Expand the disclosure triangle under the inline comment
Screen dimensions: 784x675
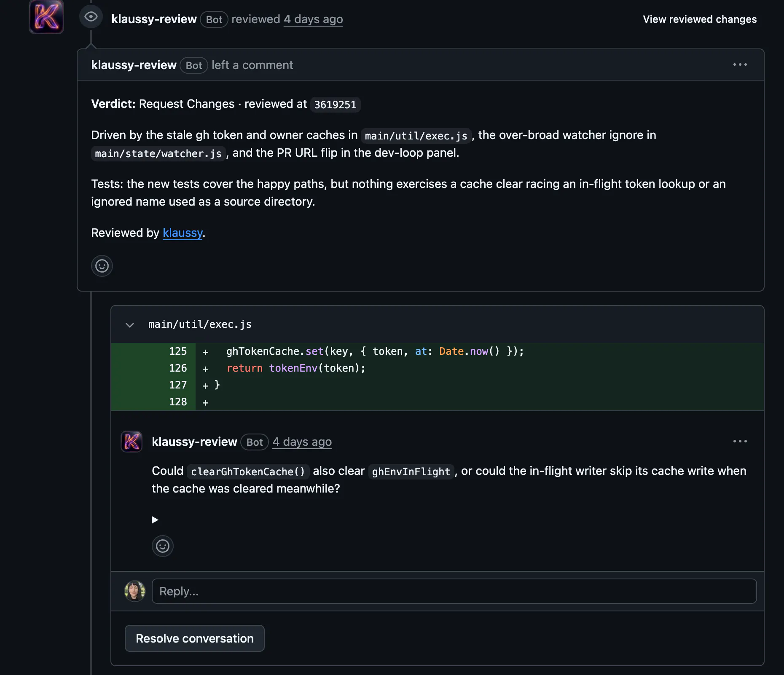155,520
